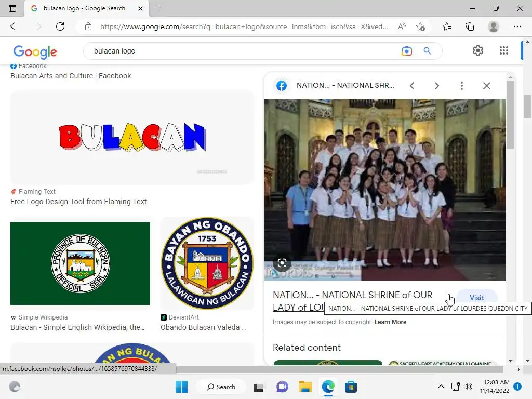Screen dimensions: 532x399
Task: Click the Visit button
Action: 477,298
